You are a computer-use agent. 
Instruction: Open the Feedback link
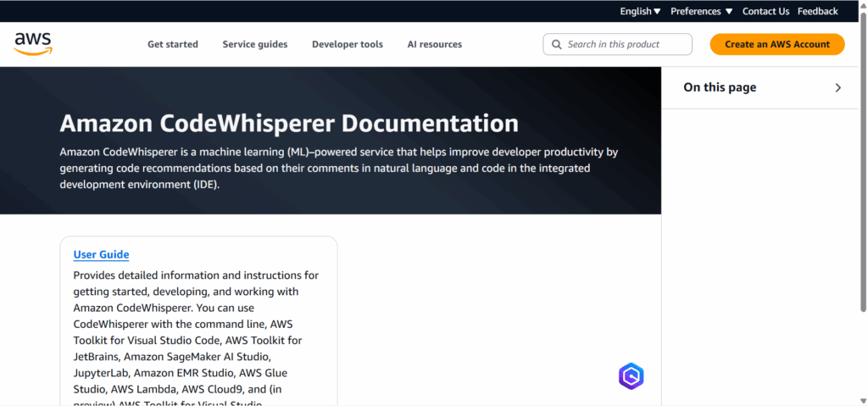(817, 11)
